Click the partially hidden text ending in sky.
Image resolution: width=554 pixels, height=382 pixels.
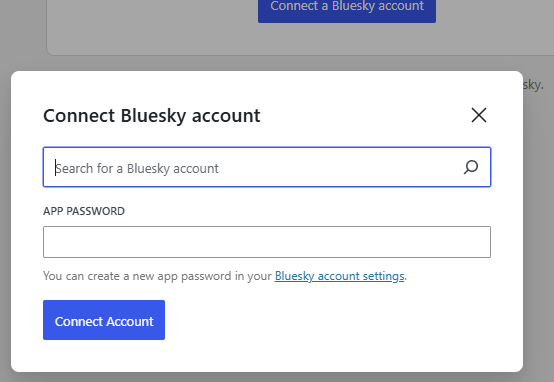tap(533, 85)
